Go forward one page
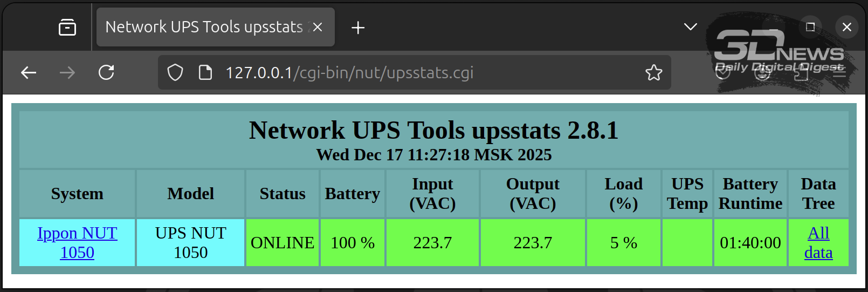Viewport: 868px width, 292px height. [x=67, y=72]
